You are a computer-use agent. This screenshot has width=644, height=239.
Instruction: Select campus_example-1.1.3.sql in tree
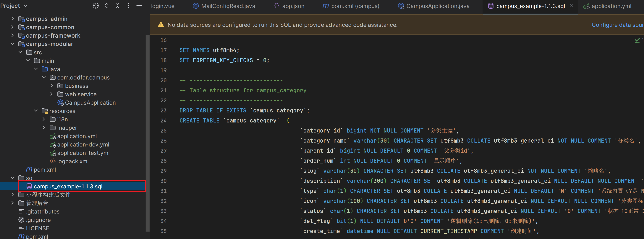pyautogui.click(x=68, y=186)
